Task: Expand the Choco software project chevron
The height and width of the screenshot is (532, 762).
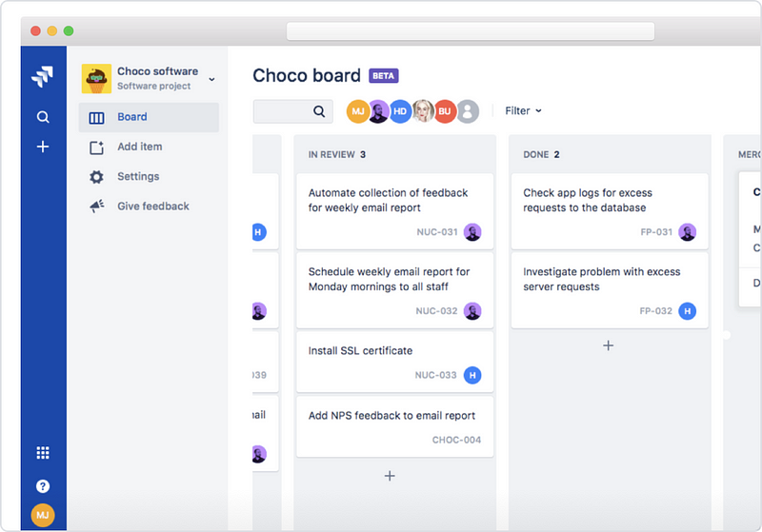Action: tap(211, 79)
